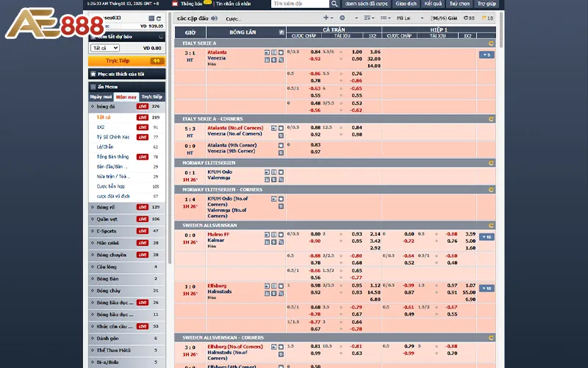Click Malmo FF 1X2 odds 2.14
The image size is (588, 368).
tap(375, 234)
